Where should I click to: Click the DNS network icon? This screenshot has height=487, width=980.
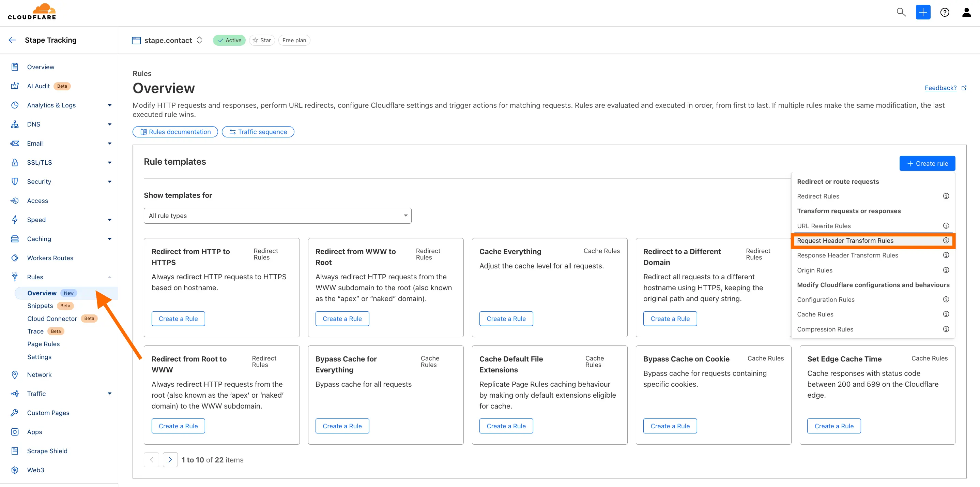(15, 124)
